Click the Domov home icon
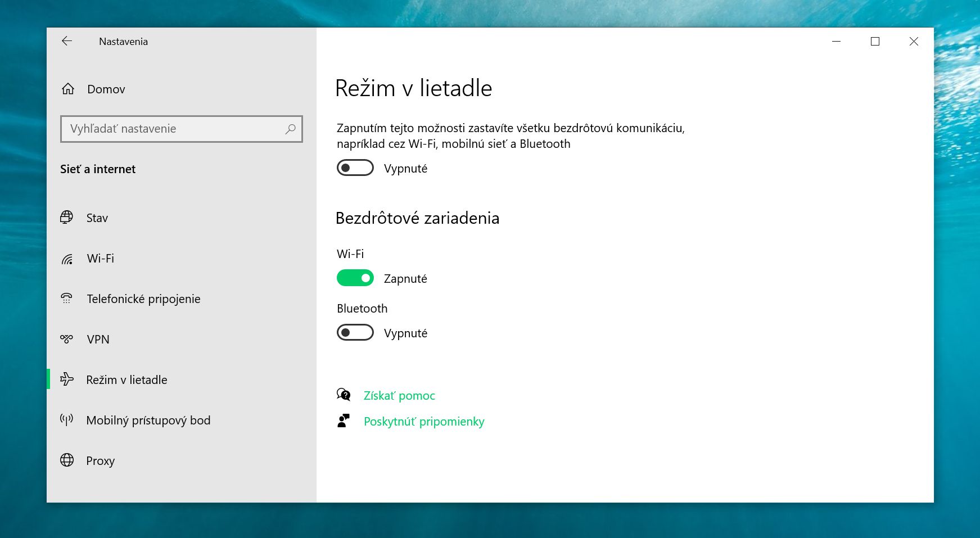Image resolution: width=980 pixels, height=538 pixels. tap(68, 89)
